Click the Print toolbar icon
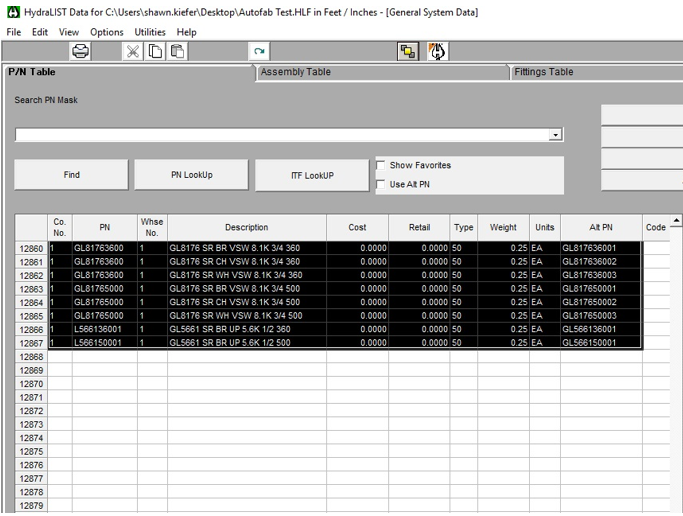The image size is (683, 516). 81,51
